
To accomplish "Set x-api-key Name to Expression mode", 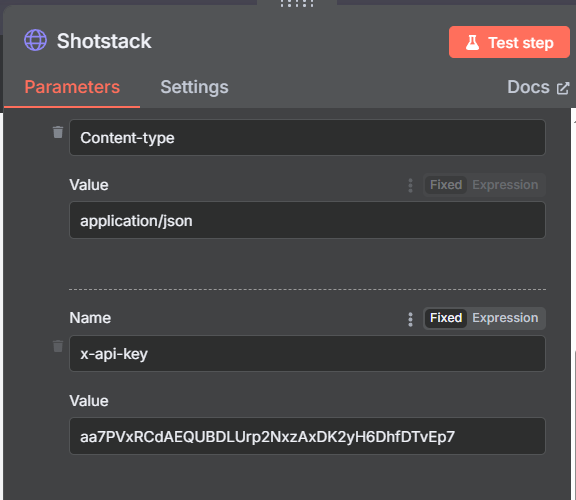I will (505, 318).
